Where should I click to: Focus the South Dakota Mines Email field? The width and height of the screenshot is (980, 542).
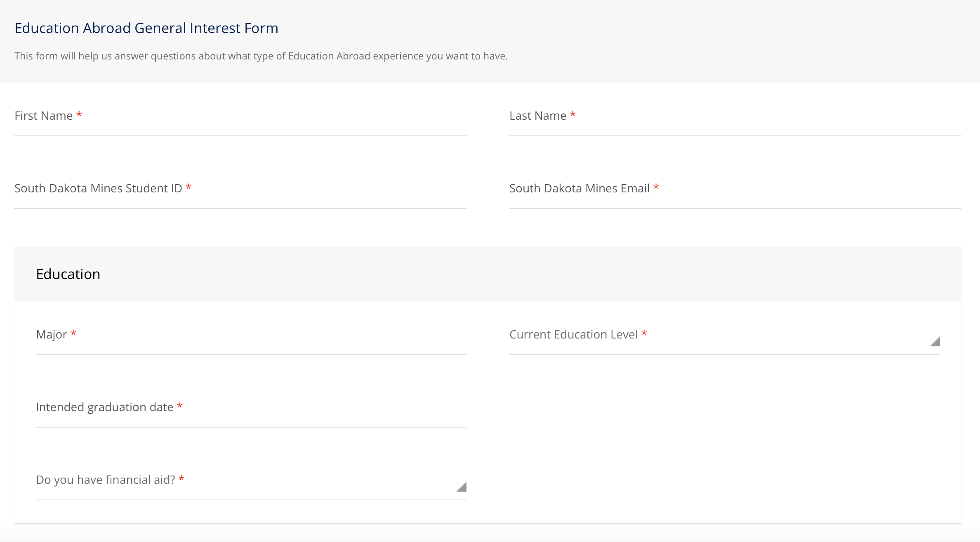[735, 189]
